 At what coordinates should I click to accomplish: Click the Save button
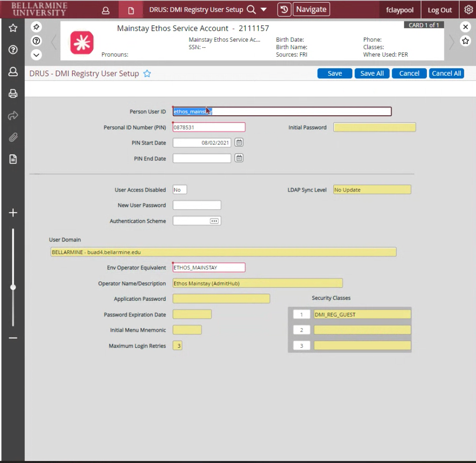[335, 74]
